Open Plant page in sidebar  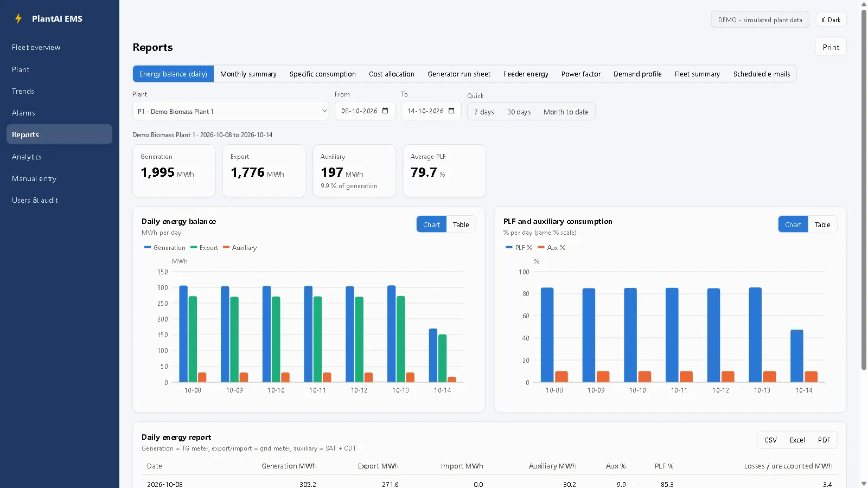coord(59,69)
